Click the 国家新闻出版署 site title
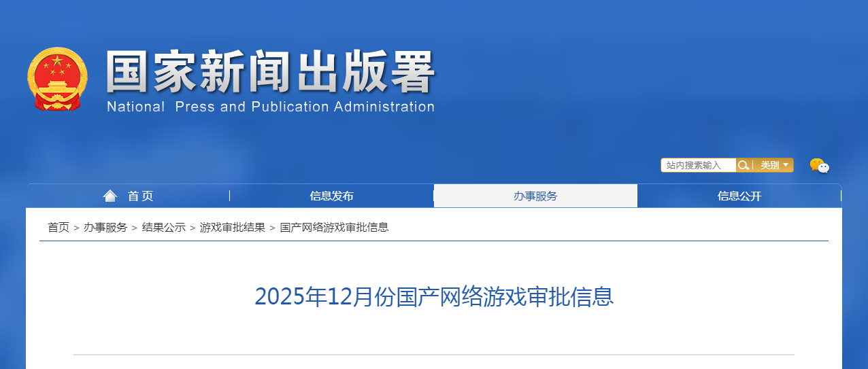The width and height of the screenshot is (868, 369). pyautogui.click(x=270, y=72)
